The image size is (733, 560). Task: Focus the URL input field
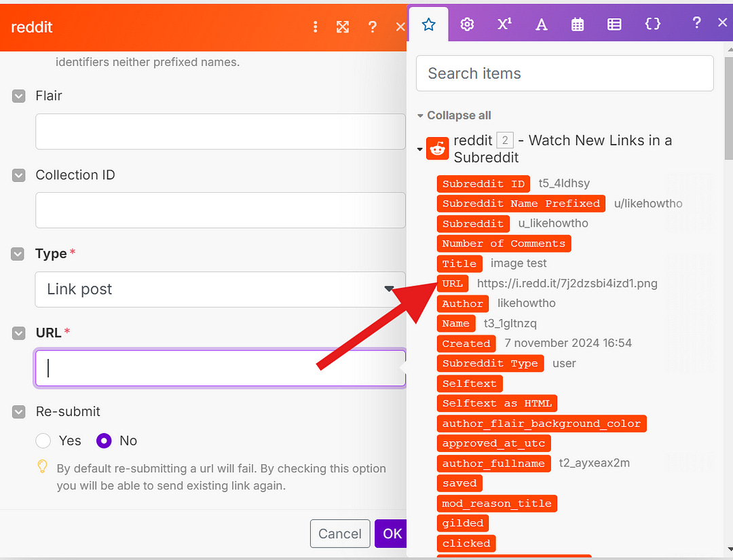220,369
